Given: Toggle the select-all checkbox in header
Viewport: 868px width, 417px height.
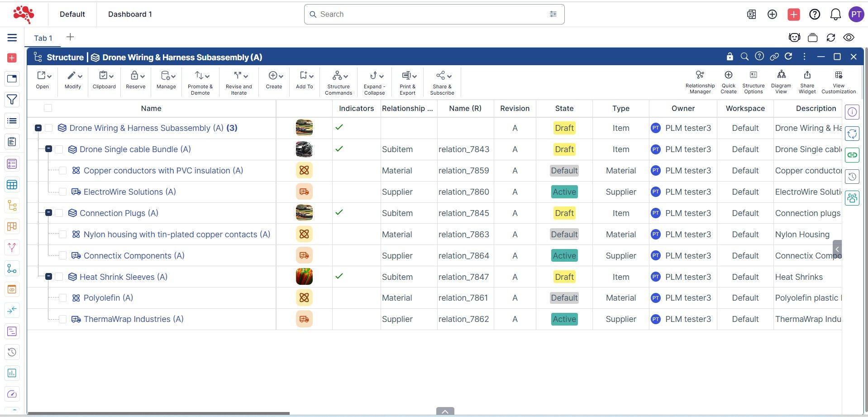Looking at the screenshot, I should click(48, 108).
